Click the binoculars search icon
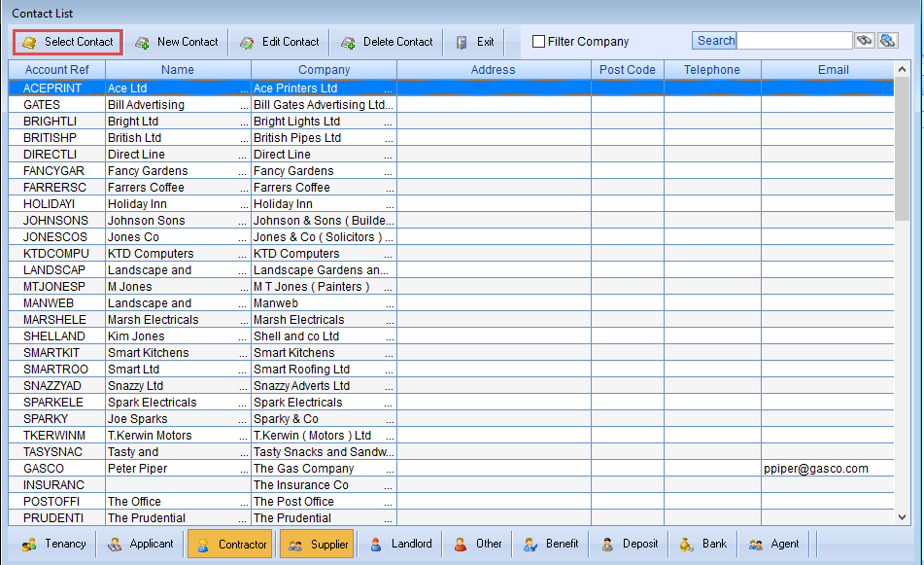This screenshot has height=565, width=924. tap(865, 40)
